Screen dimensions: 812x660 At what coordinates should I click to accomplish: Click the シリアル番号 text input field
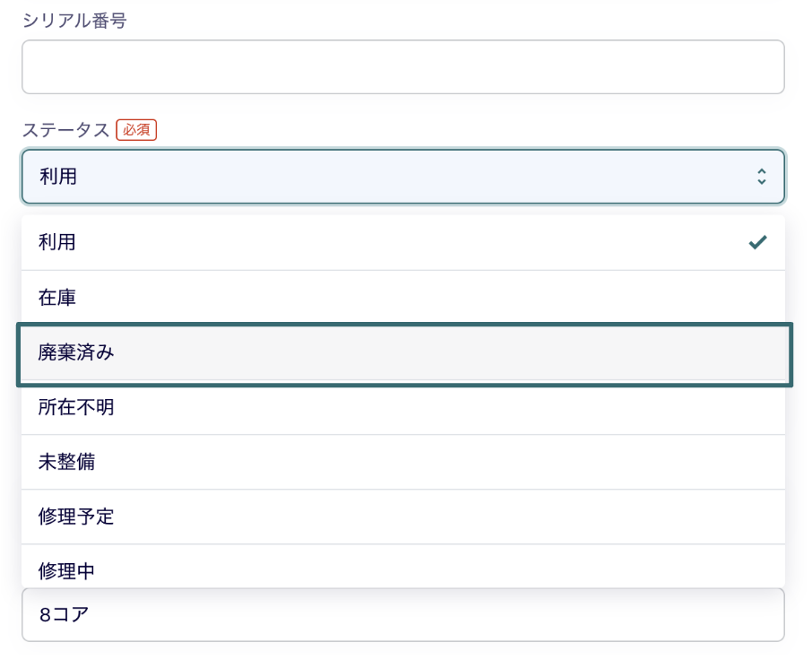pos(403,67)
